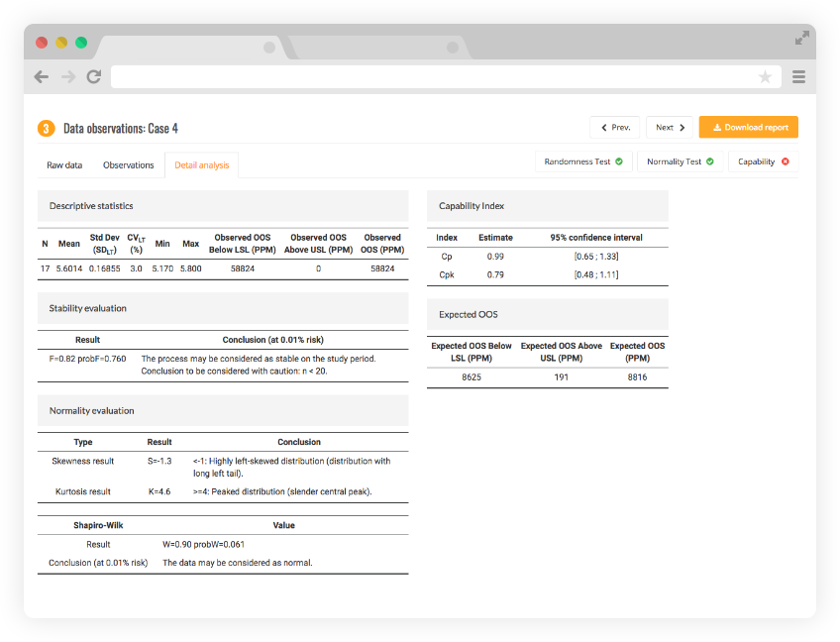Click the Cp estimate 0.99
This screenshot has width=840, height=642.
coord(495,257)
